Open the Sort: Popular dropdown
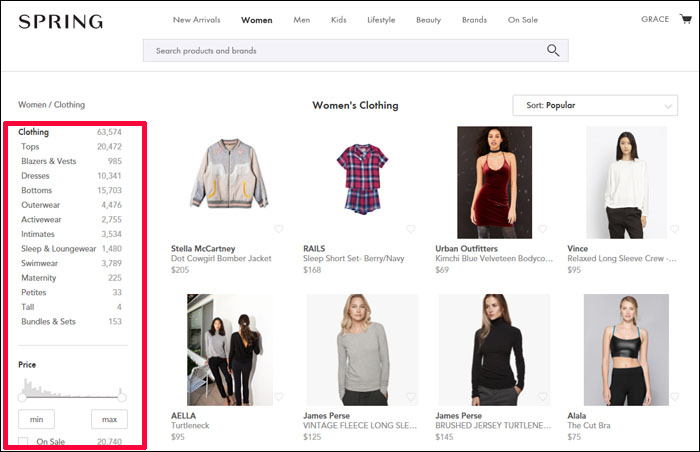 pyautogui.click(x=595, y=105)
